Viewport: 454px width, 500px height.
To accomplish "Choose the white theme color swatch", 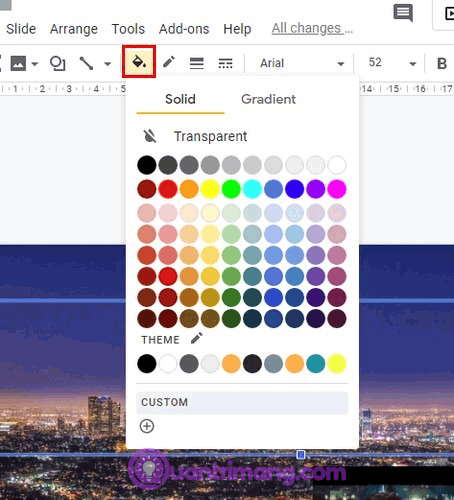I will click(x=168, y=363).
